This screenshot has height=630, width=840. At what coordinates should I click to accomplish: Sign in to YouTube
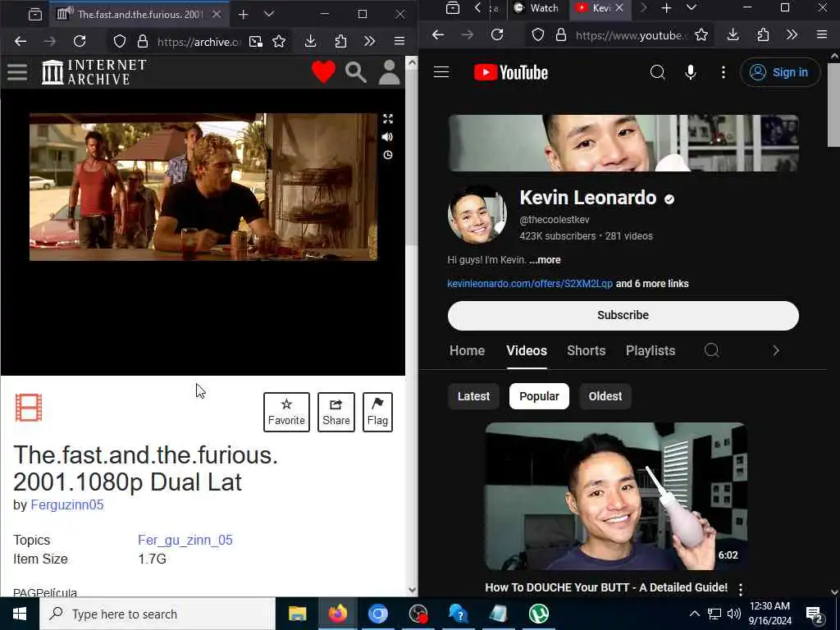(x=779, y=72)
